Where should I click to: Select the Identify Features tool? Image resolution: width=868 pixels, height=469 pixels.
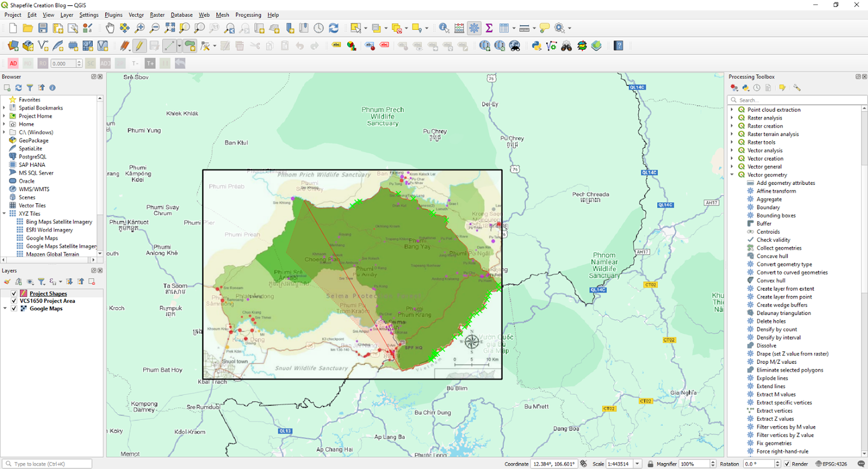444,28
